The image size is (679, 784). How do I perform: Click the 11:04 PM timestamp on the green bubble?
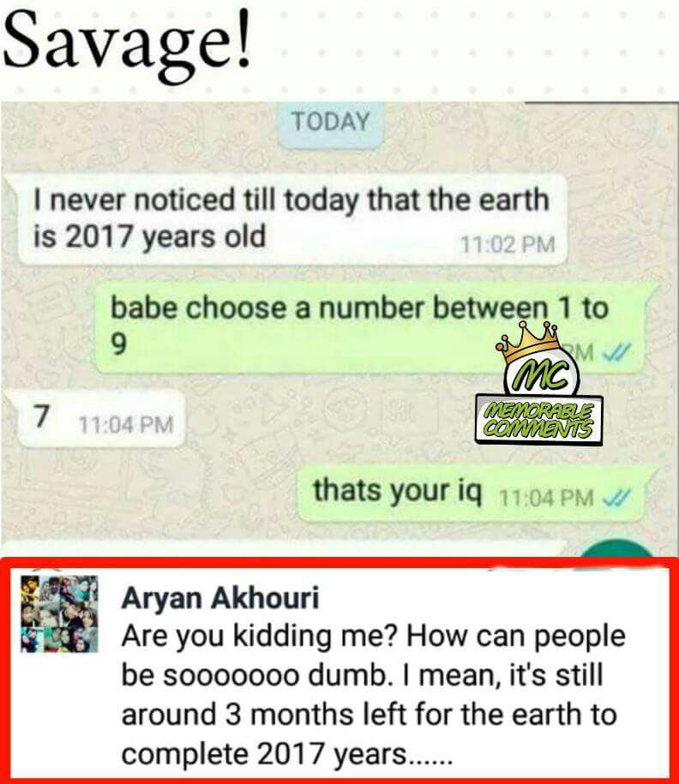point(546,498)
